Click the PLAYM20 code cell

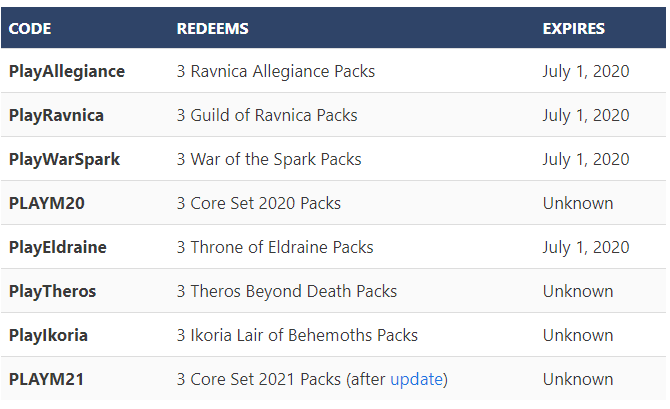point(47,203)
